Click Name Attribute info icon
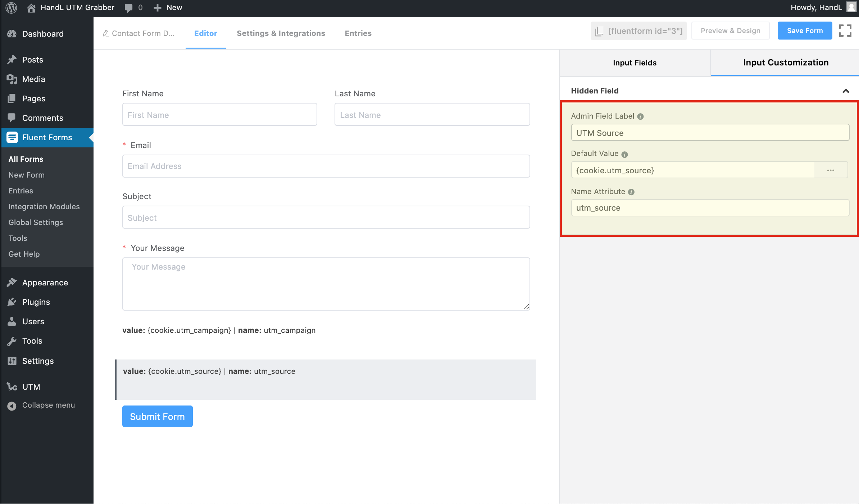The height and width of the screenshot is (504, 859). 631,192
